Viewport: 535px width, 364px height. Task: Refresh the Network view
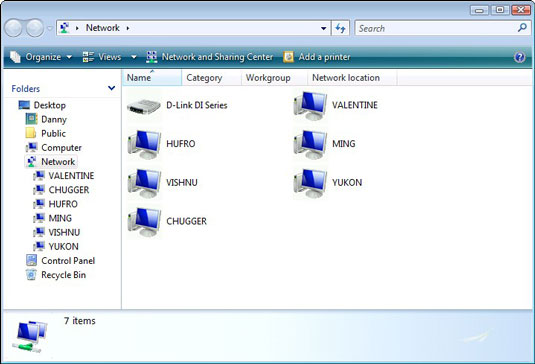(340, 28)
